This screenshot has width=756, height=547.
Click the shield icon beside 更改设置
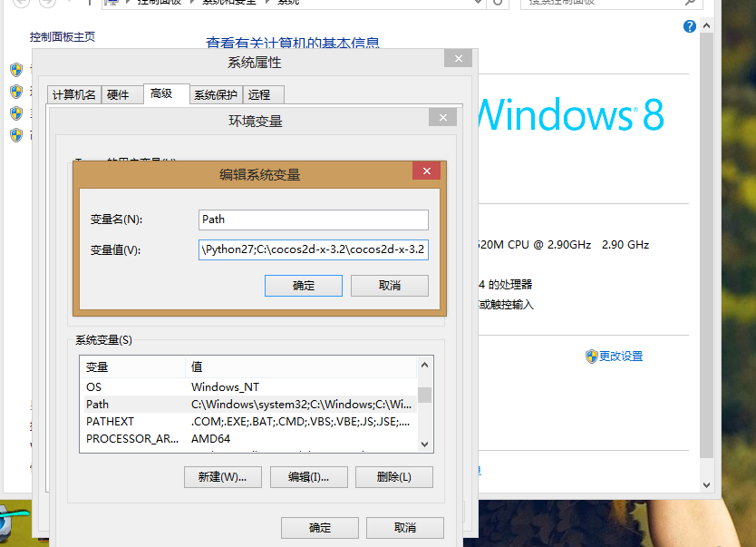[x=592, y=357]
